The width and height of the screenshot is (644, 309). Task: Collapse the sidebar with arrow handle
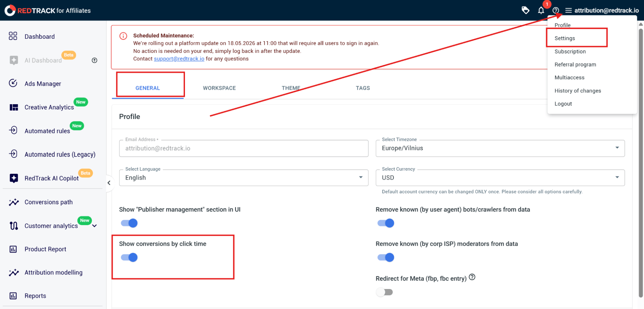coord(109,183)
